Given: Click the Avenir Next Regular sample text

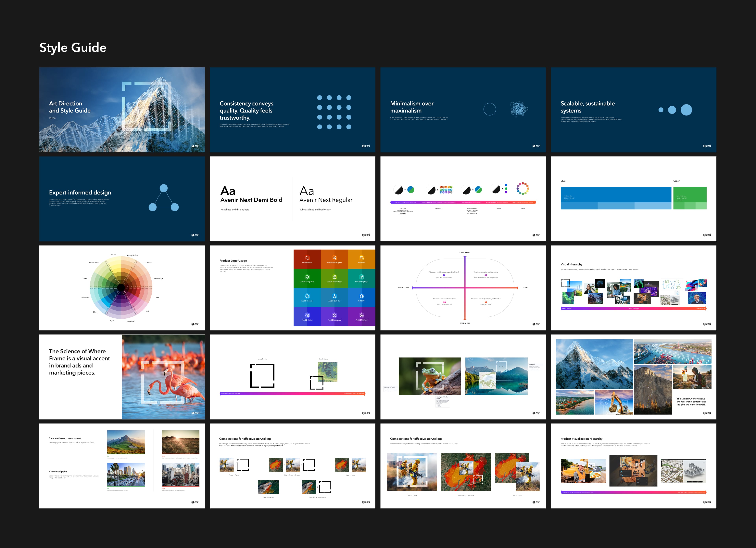Looking at the screenshot, I should (326, 200).
